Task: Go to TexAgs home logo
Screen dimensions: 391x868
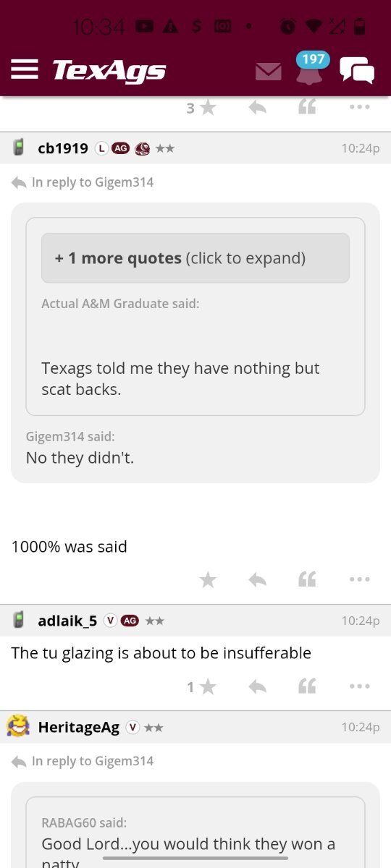Action: [109, 70]
